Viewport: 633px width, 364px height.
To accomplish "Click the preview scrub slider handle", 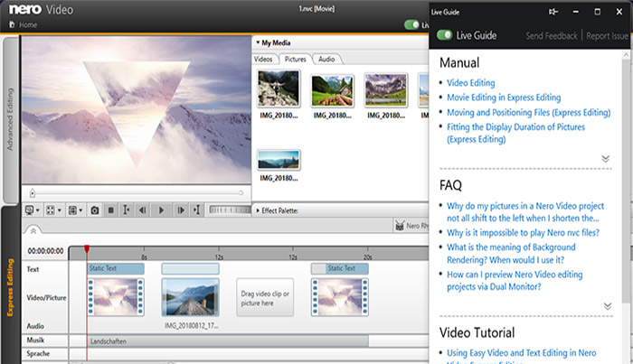I will [x=33, y=193].
